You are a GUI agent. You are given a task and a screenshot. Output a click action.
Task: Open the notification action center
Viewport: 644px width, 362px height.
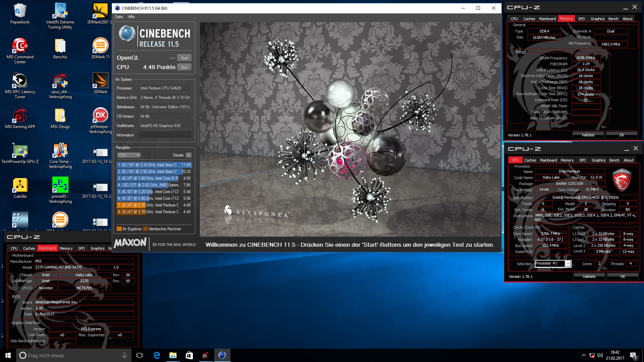[634, 356]
